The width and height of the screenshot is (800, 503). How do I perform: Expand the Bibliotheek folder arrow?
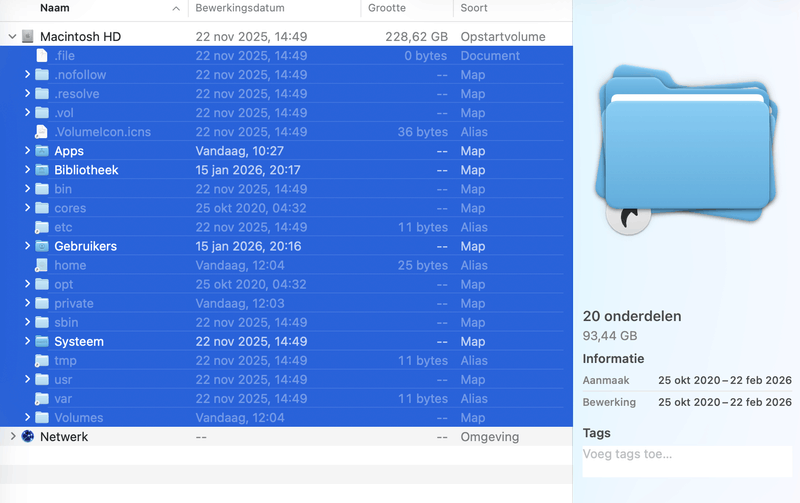pyautogui.click(x=28, y=169)
